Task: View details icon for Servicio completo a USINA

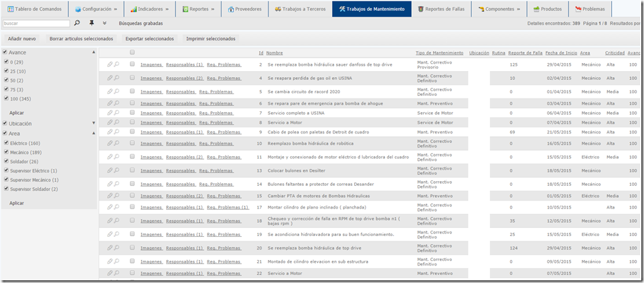Action: (116, 113)
